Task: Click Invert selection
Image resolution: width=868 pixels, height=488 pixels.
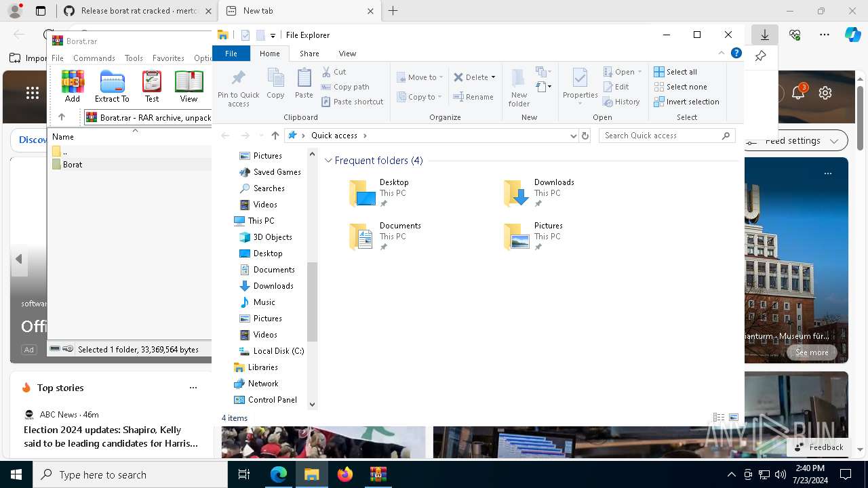Action: click(686, 102)
